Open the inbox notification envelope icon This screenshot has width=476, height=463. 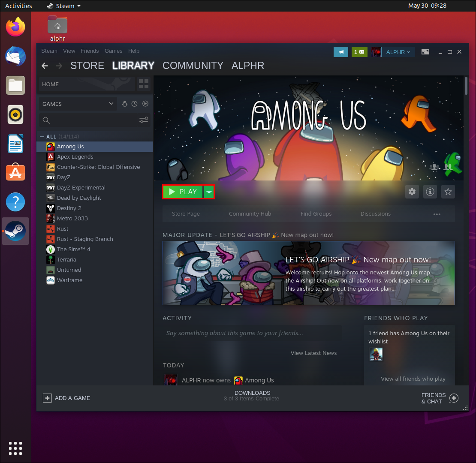click(x=359, y=52)
